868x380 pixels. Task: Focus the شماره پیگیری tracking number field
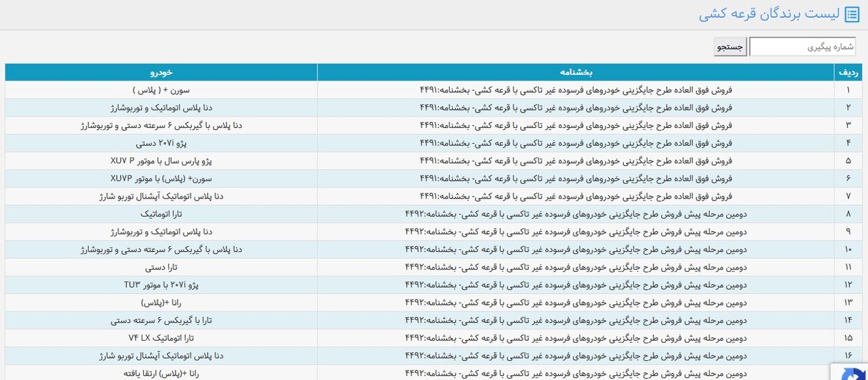tap(802, 47)
